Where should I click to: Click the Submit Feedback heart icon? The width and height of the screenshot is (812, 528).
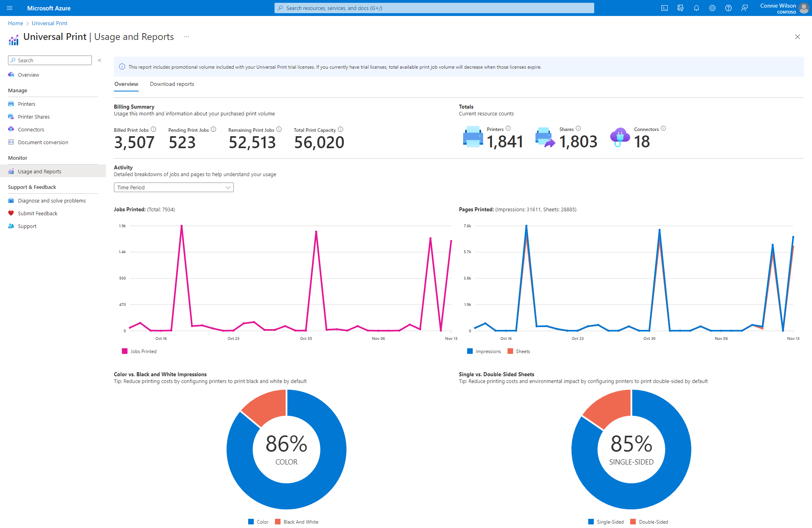coord(11,213)
